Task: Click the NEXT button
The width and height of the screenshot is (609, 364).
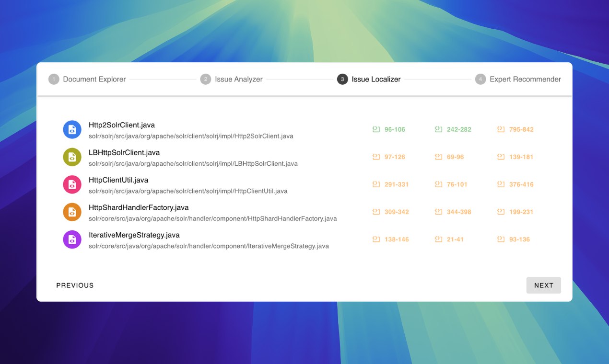Action: 544,285
